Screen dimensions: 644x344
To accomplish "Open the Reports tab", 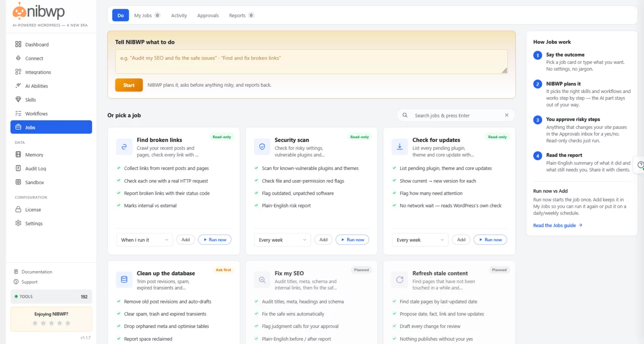I will pyautogui.click(x=241, y=15).
